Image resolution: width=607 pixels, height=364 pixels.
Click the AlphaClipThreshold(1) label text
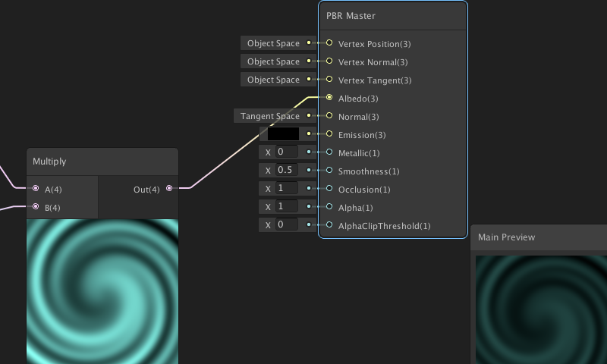click(x=385, y=226)
